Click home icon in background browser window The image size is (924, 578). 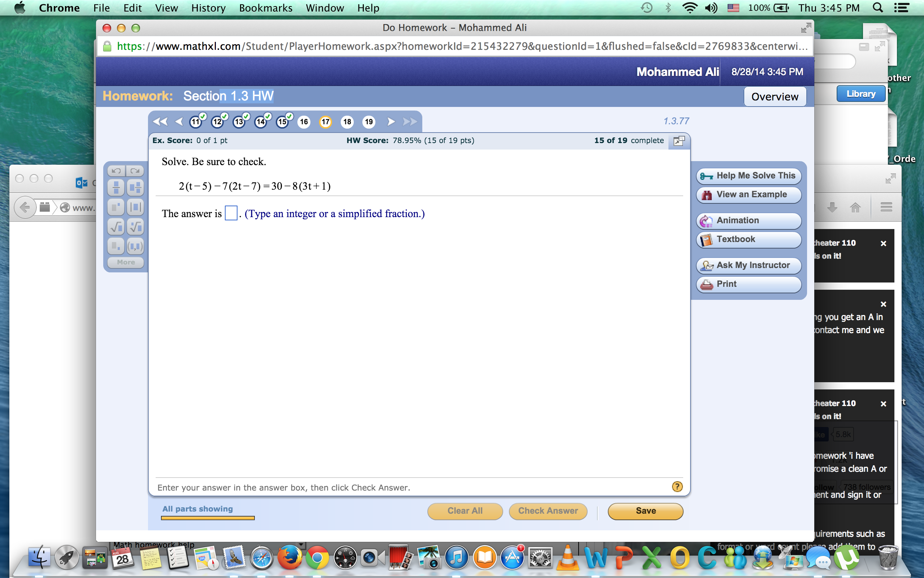click(x=855, y=208)
